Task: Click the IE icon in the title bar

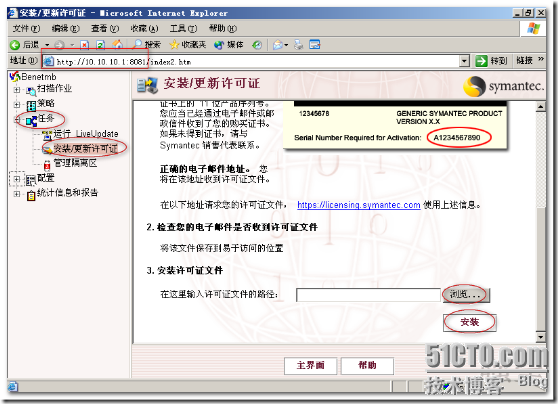Action: coord(13,13)
